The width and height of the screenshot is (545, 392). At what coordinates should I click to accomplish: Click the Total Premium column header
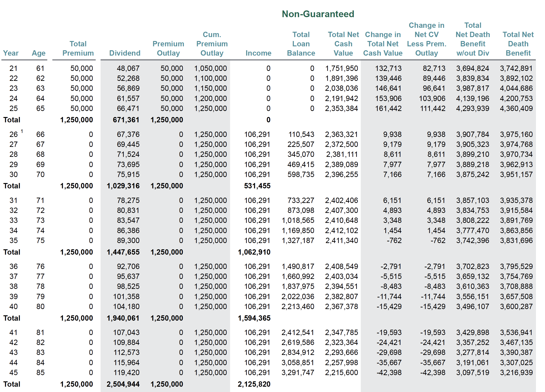coord(78,48)
